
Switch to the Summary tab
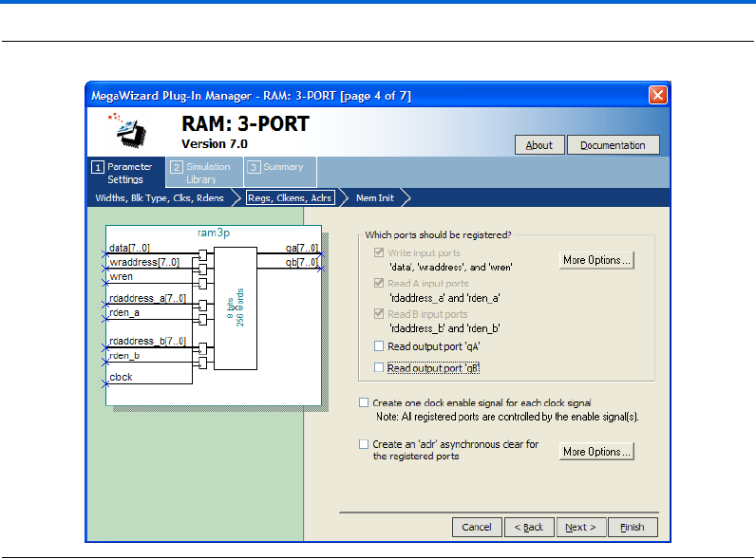[280, 173]
